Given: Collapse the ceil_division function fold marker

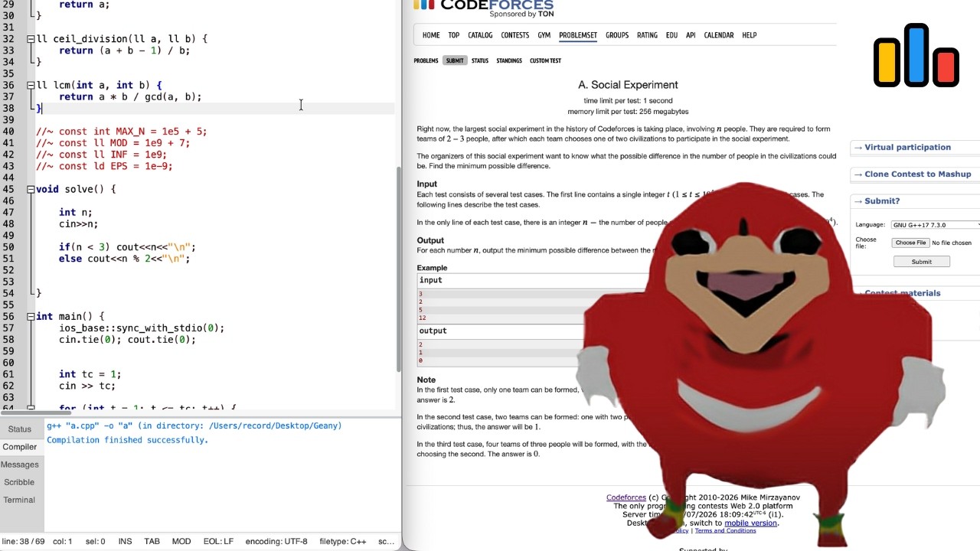Looking at the screenshot, I should pos(31,39).
